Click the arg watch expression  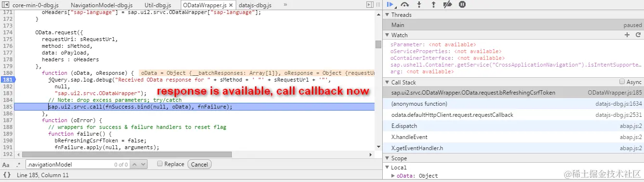[x=422, y=71]
